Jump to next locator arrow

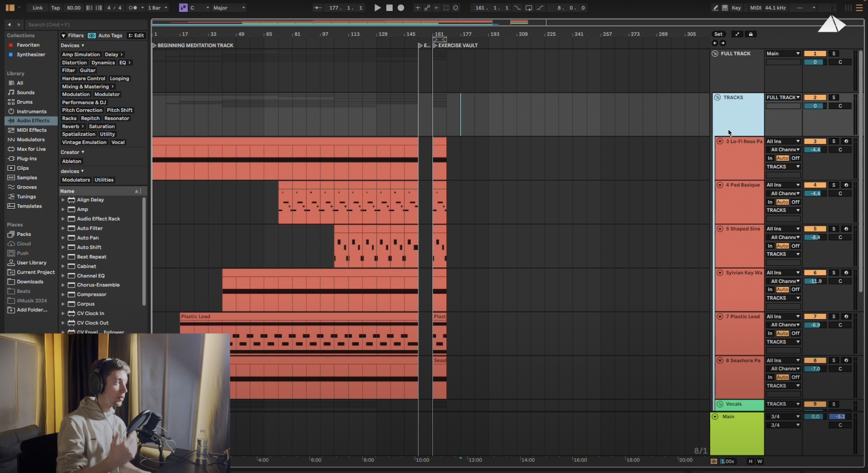723,43
